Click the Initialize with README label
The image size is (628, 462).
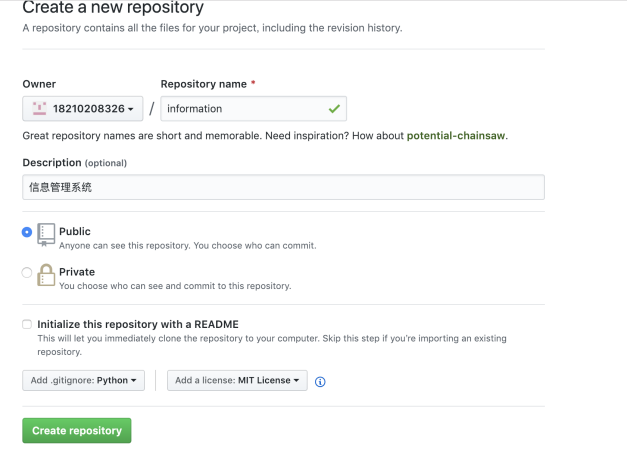point(138,324)
